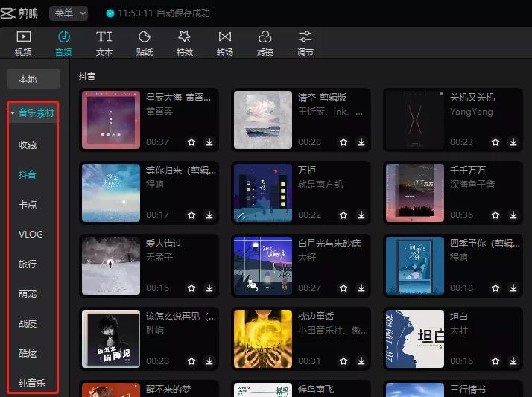Open the 调节 adjustment panel
The image size is (532, 397).
click(305, 43)
